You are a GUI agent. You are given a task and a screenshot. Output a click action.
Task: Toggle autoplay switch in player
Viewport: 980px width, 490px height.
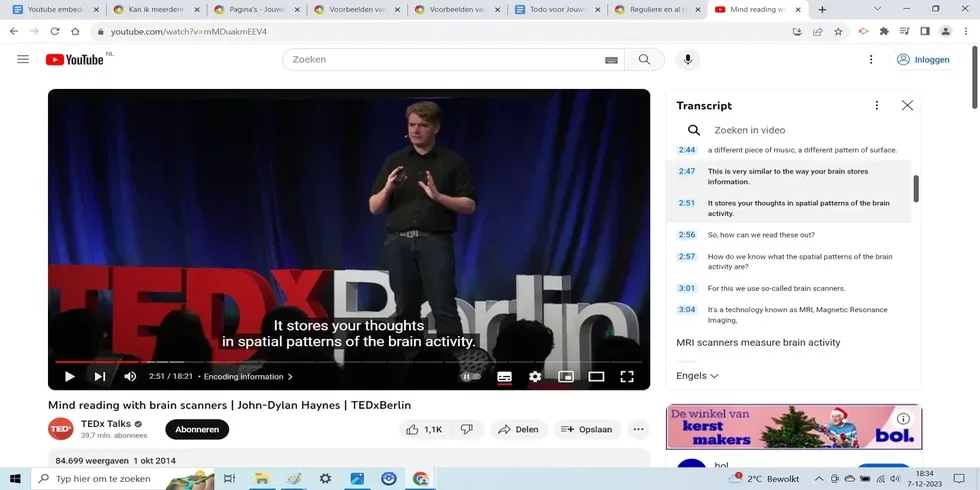point(470,377)
